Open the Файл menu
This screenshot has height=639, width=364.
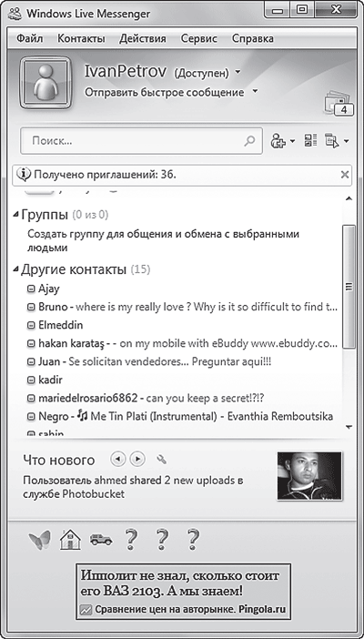(x=30, y=39)
